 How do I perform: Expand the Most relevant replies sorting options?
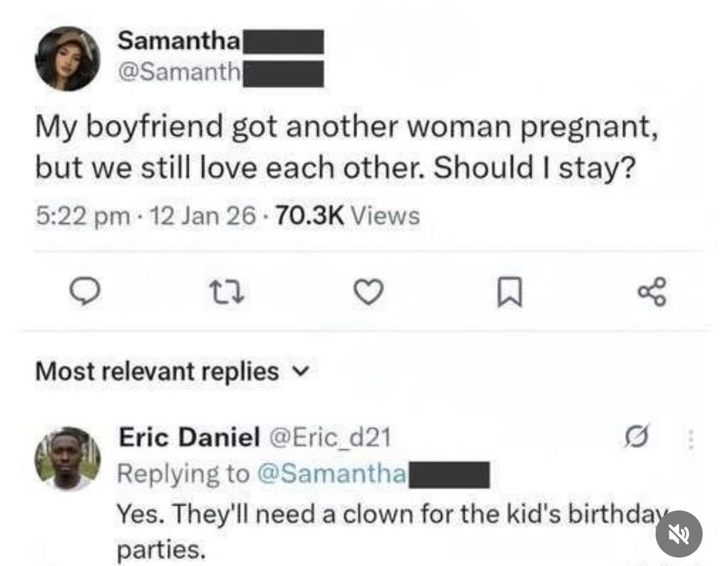(x=300, y=372)
